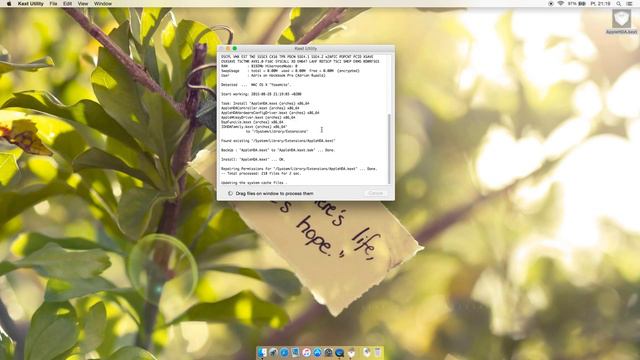This screenshot has height=360, width=640.
Task: Click the Kext Utility icon in the Dock
Action: (x=351, y=352)
